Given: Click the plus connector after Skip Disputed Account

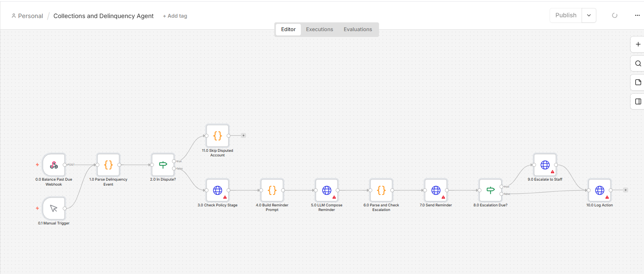Looking at the screenshot, I should [x=243, y=136].
